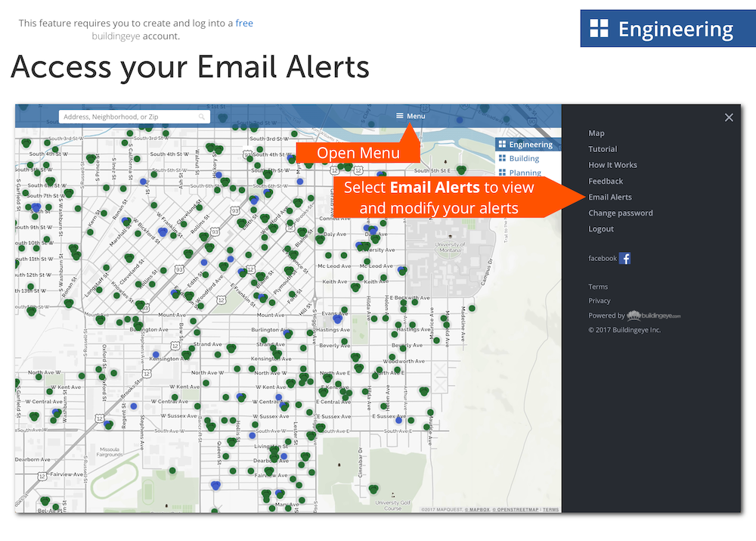The image size is (756, 541).
Task: Click the blue marker near W Bickford St
Action: tap(163, 232)
